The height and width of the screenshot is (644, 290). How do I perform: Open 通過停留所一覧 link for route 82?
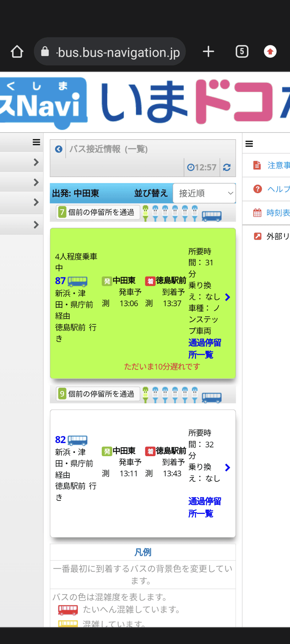coord(204,507)
